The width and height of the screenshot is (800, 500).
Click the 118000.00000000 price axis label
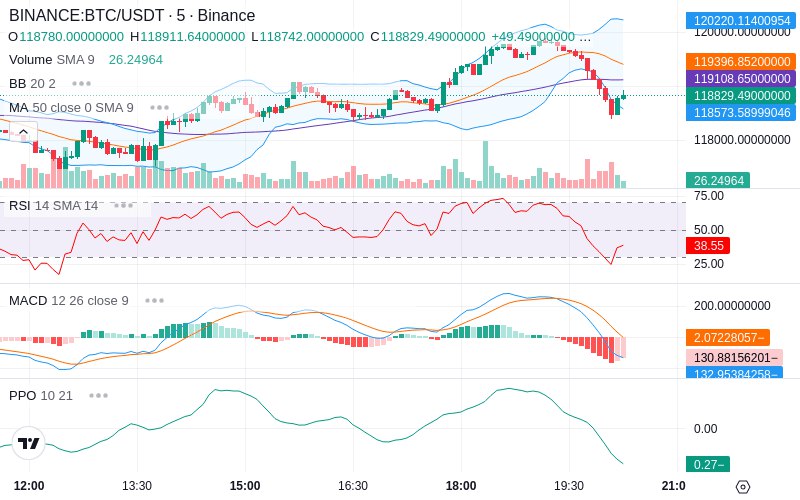pyautogui.click(x=742, y=140)
